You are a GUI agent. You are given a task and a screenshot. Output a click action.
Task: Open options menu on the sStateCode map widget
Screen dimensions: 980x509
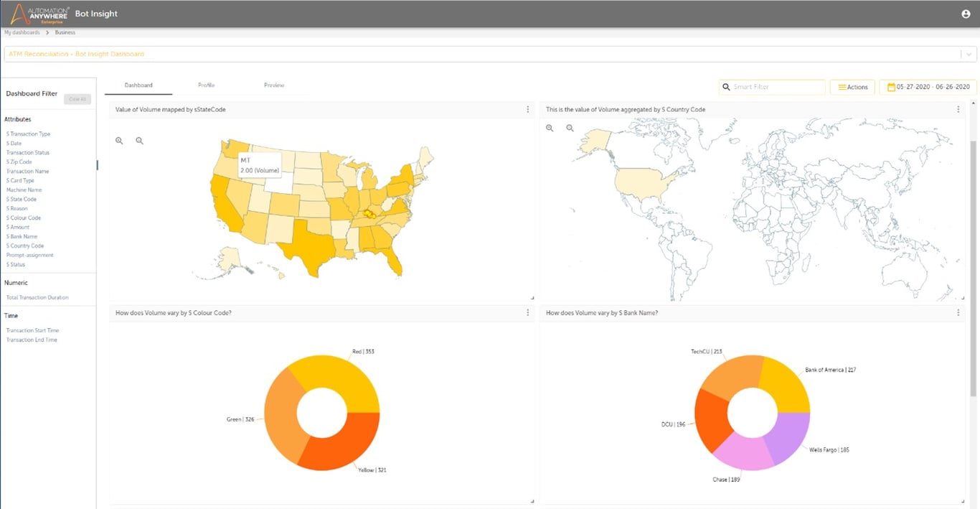(528, 109)
